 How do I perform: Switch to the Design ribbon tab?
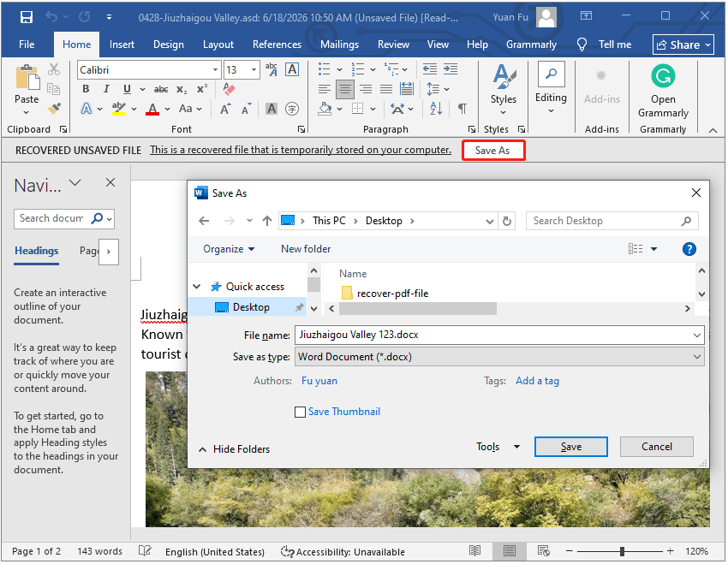pos(169,45)
